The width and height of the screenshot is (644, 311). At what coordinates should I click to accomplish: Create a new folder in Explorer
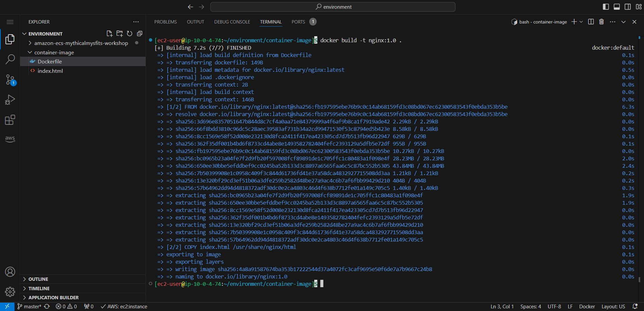[x=119, y=34]
